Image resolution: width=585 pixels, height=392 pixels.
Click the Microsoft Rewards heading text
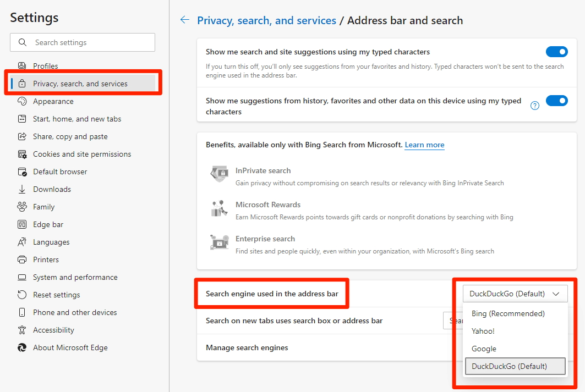coord(268,205)
